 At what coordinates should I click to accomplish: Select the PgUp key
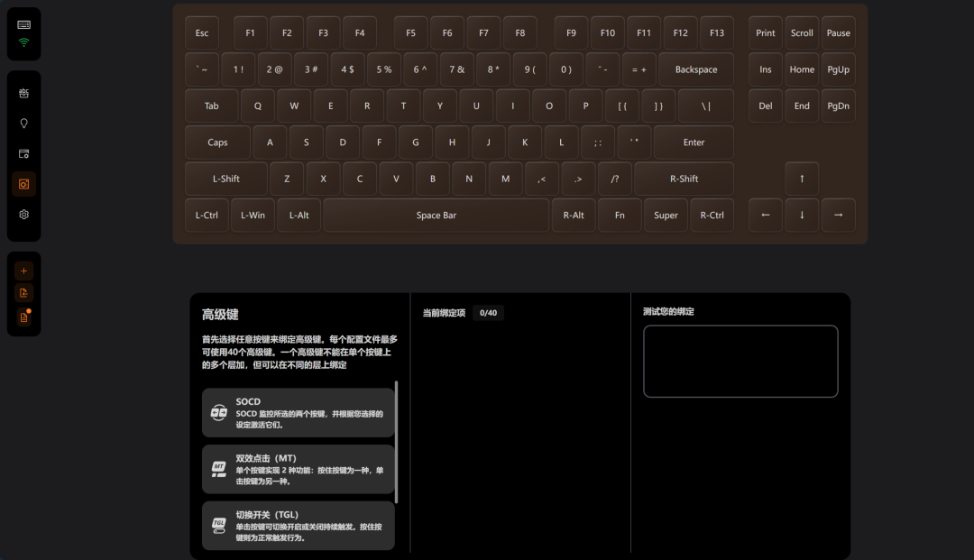click(839, 69)
